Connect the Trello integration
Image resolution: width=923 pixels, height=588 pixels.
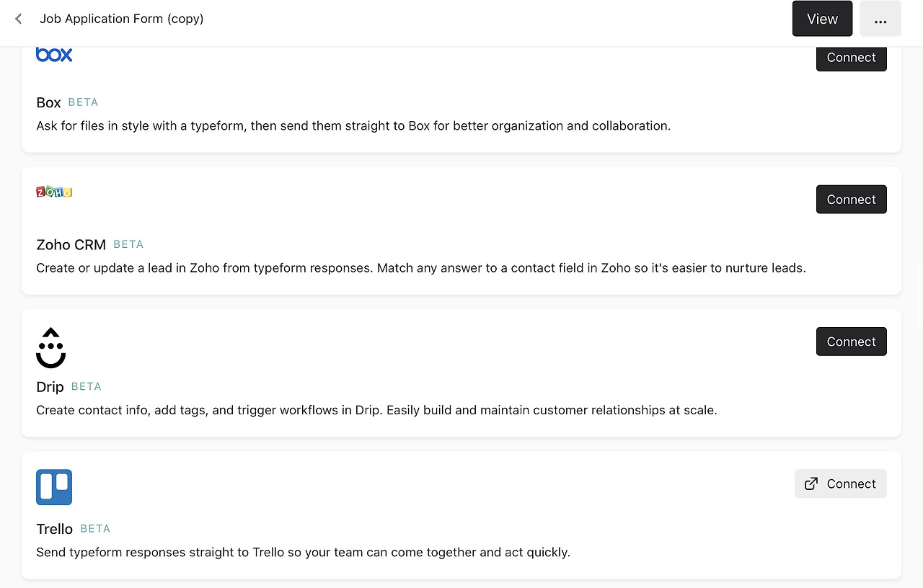pyautogui.click(x=841, y=484)
